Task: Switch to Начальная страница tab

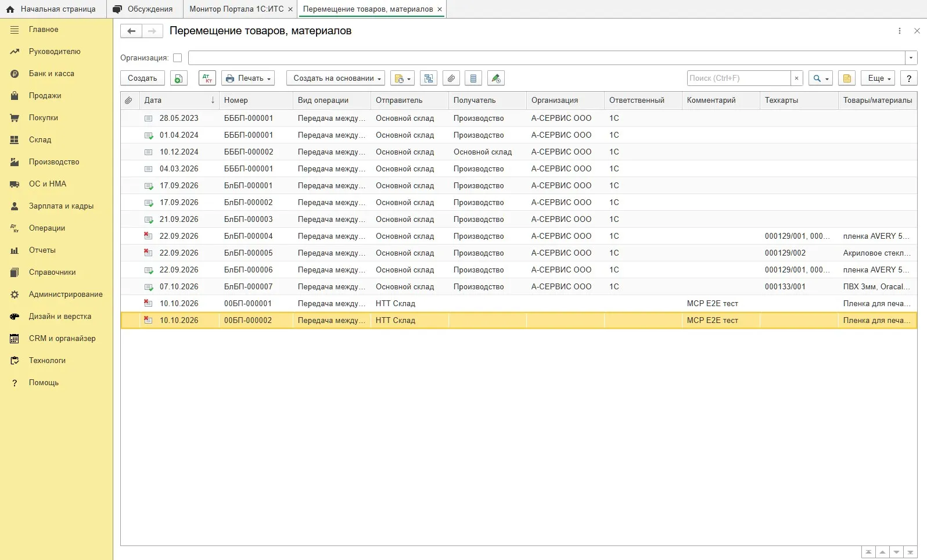Action: click(52, 9)
